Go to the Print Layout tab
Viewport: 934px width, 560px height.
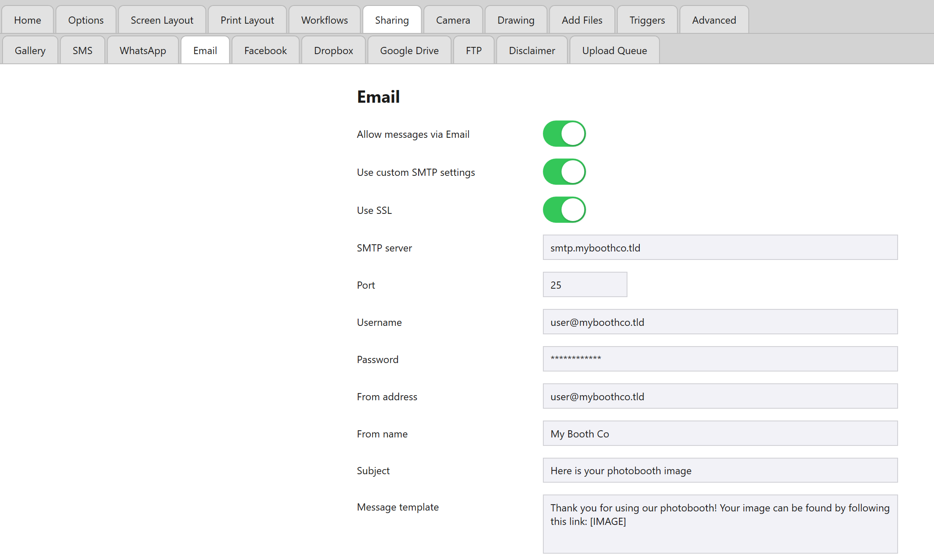[247, 20]
